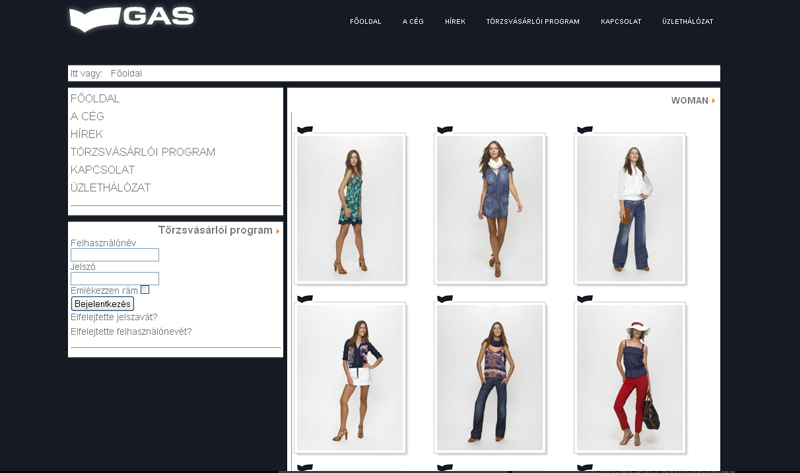Select ÜZLETHÁLÓZAT in the top navigation
800x473 pixels.
[x=687, y=21]
